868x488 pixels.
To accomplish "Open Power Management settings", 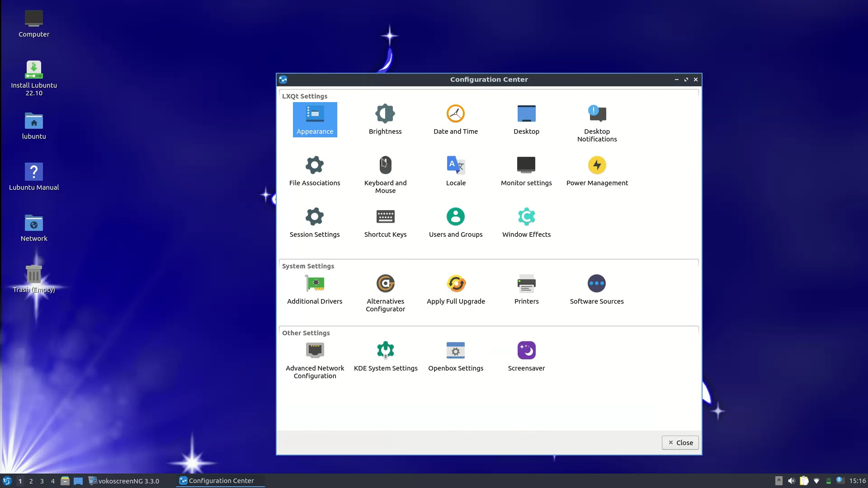I will point(597,171).
